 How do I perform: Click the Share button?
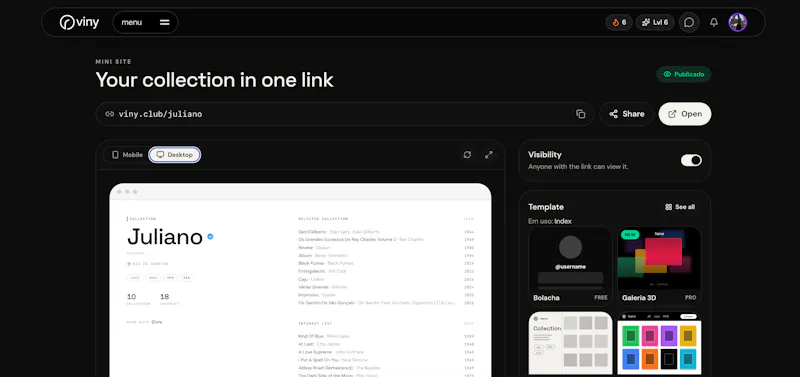(627, 114)
